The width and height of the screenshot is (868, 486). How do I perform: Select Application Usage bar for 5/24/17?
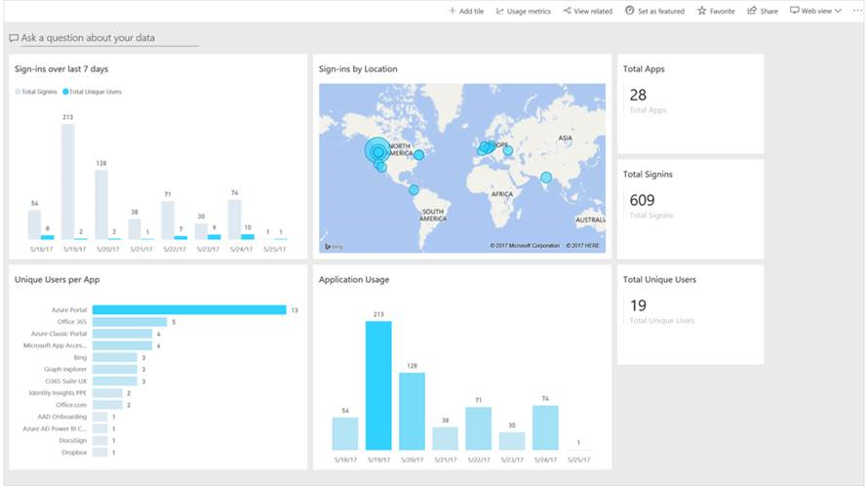coord(545,427)
